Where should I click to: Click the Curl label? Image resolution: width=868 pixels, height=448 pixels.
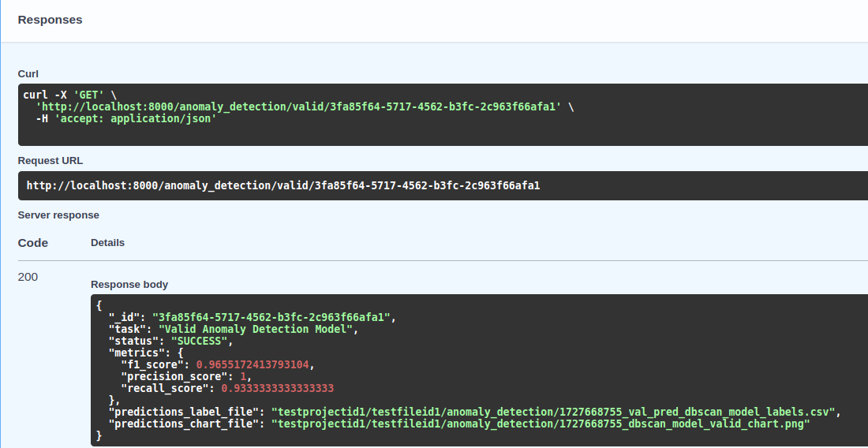28,73
